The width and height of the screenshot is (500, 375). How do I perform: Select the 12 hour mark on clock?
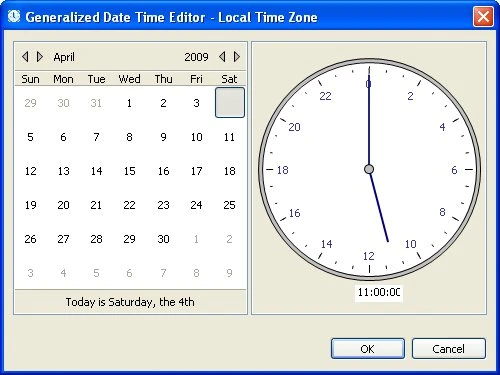click(x=369, y=256)
